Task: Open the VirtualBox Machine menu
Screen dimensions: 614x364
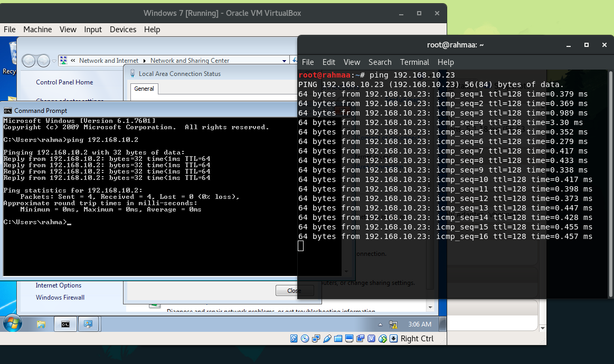Action: 37,30
